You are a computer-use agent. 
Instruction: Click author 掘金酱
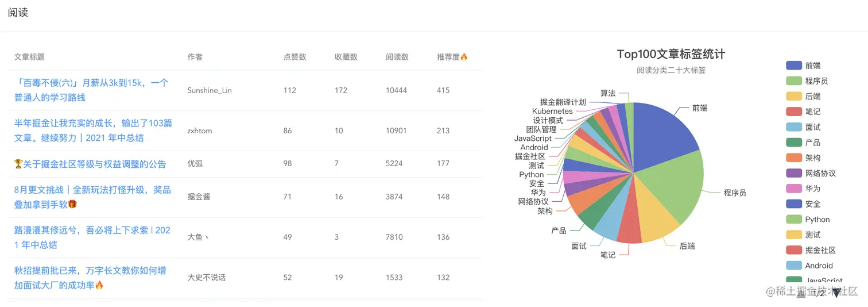coord(199,197)
